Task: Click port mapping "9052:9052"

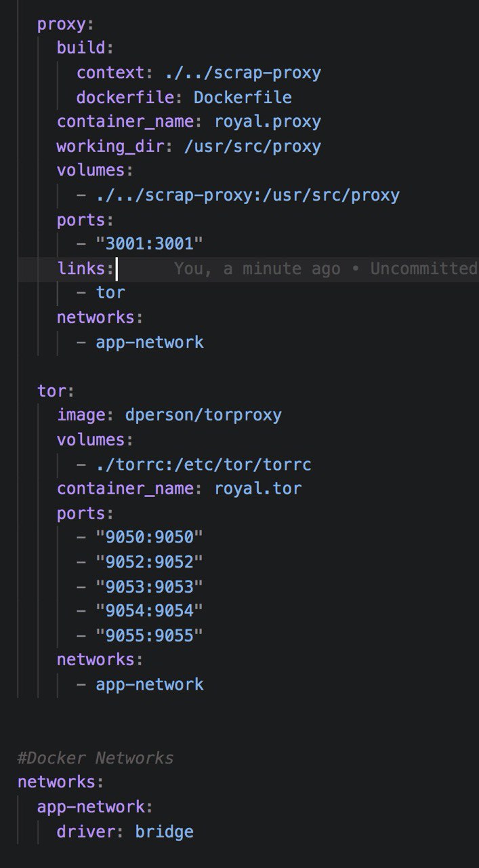Action: [x=150, y=561]
